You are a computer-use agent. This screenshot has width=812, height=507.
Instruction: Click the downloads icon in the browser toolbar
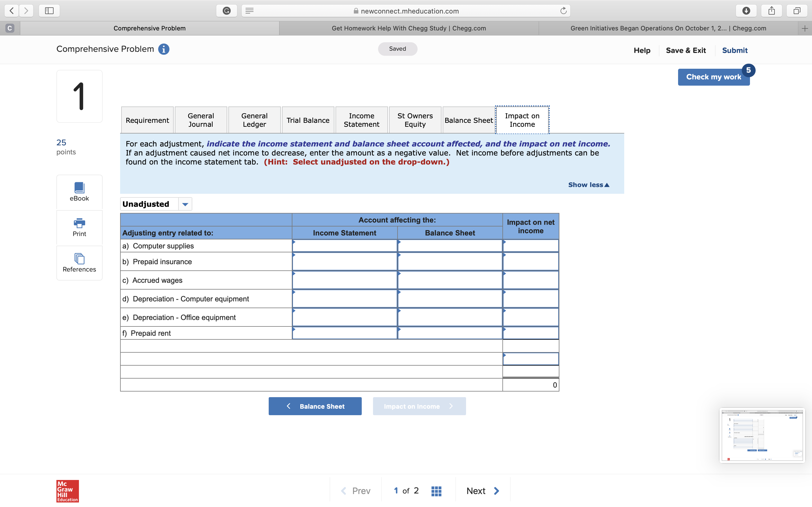pos(746,10)
